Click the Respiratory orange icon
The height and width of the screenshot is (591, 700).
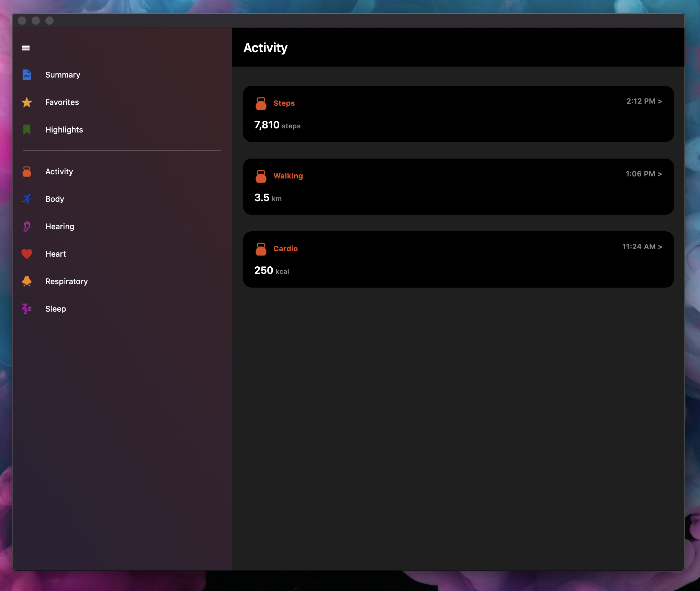[27, 281]
